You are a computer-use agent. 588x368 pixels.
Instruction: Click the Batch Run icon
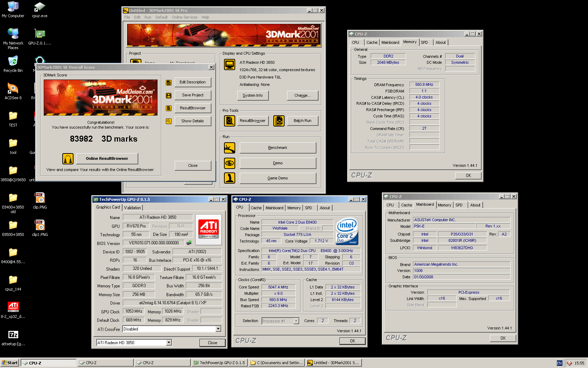(x=279, y=121)
